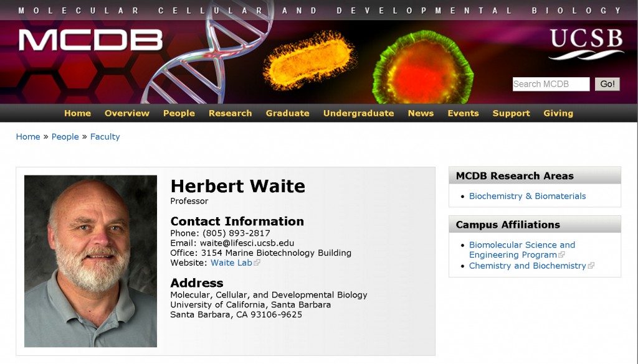Click the external link icon next to Waite Lab

tap(257, 263)
